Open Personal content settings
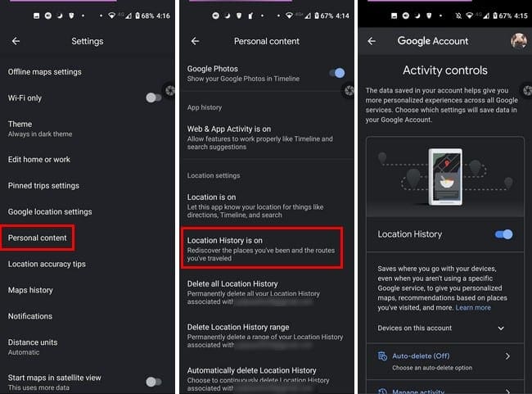 38,238
